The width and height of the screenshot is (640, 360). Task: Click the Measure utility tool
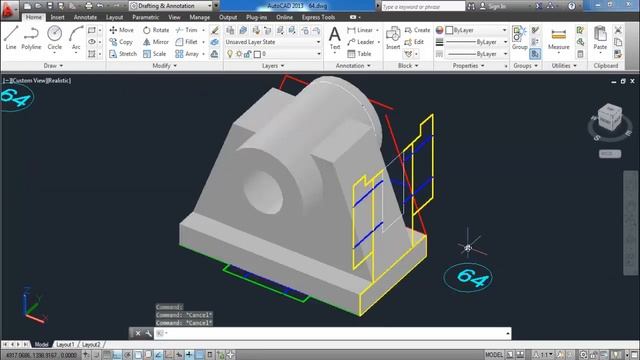(558, 38)
